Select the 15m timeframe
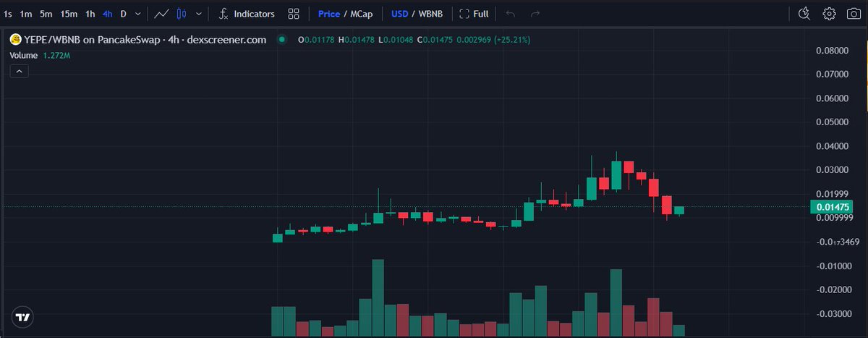Screen dimensions: 868x338 point(69,14)
